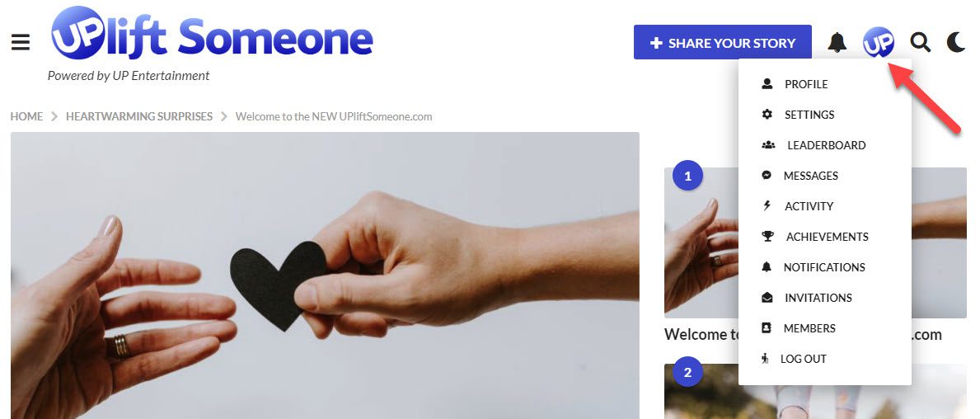
Task: Open the hamburger menu icon
Action: coord(21,42)
